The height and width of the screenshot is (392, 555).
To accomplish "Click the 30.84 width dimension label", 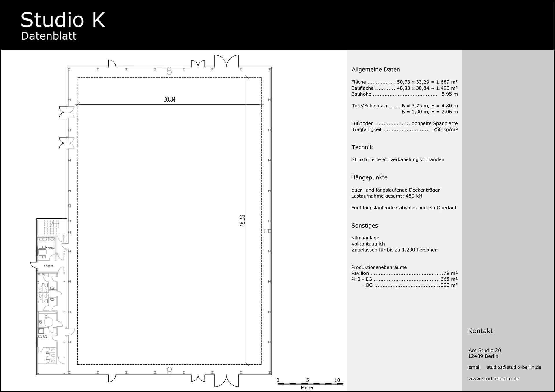I will 169,100.
